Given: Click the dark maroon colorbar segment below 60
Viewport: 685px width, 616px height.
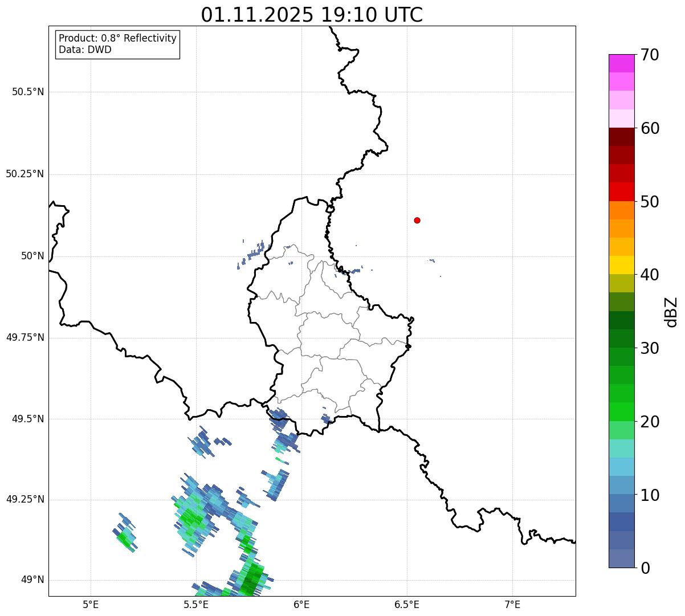Looking at the screenshot, I should pyautogui.click(x=621, y=137).
